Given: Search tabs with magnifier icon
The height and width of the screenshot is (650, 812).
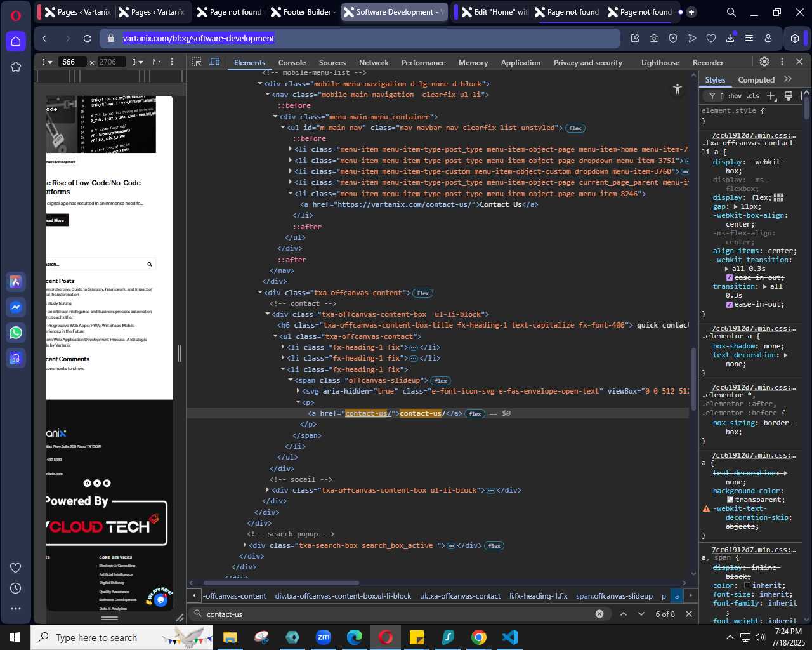Looking at the screenshot, I should coord(731,12).
